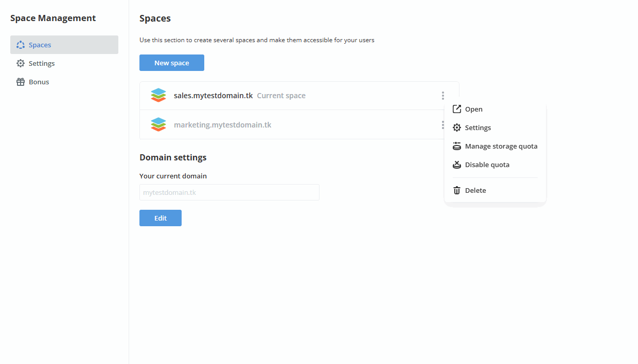Open the kebab menu for marketing.mytestdomain.tk
Image resolution: width=638 pixels, height=364 pixels.
442,124
